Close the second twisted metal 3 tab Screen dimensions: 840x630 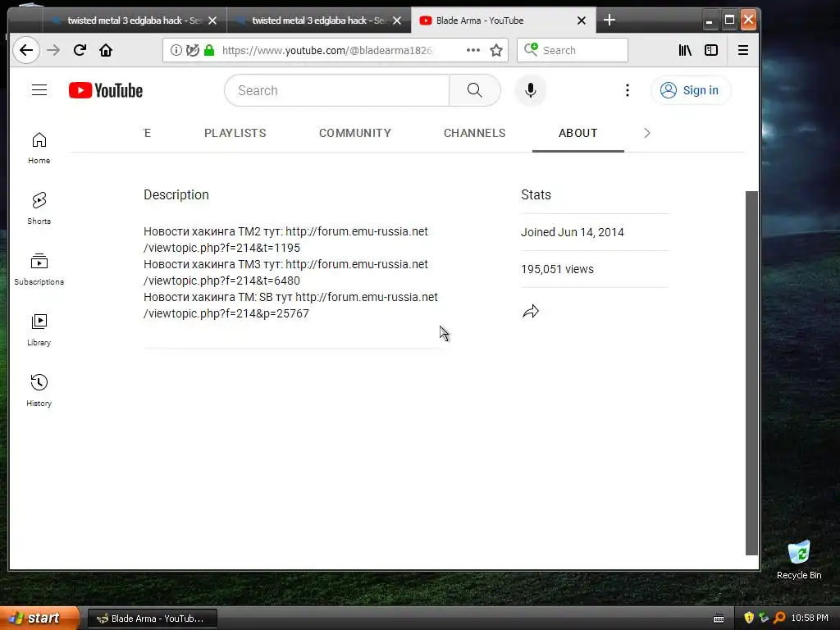(397, 21)
